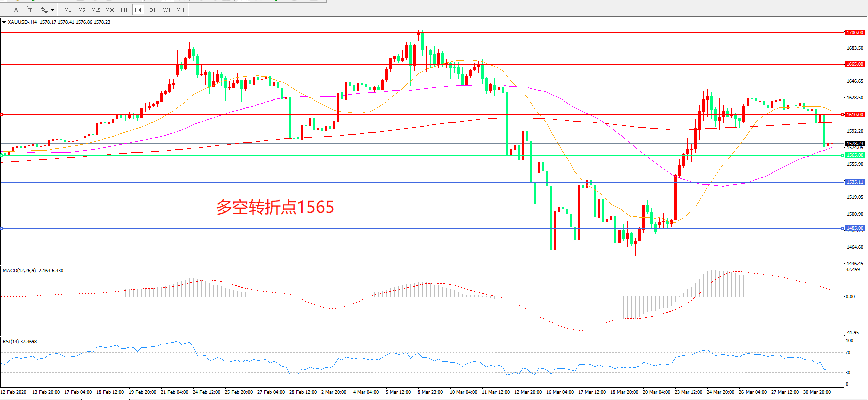The image size is (868, 400).
Task: Switch chart to M1 timeframe
Action: (68, 10)
